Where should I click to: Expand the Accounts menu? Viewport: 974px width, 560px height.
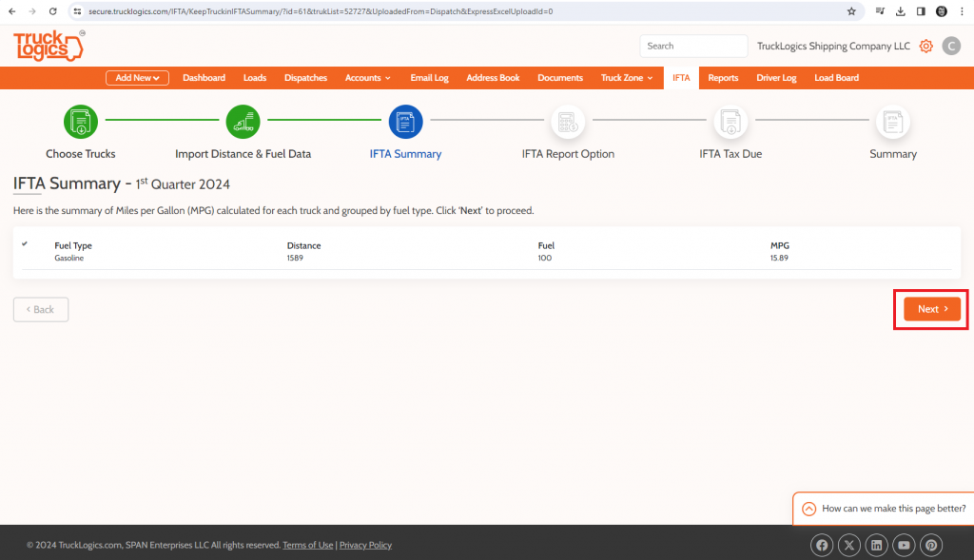(368, 78)
